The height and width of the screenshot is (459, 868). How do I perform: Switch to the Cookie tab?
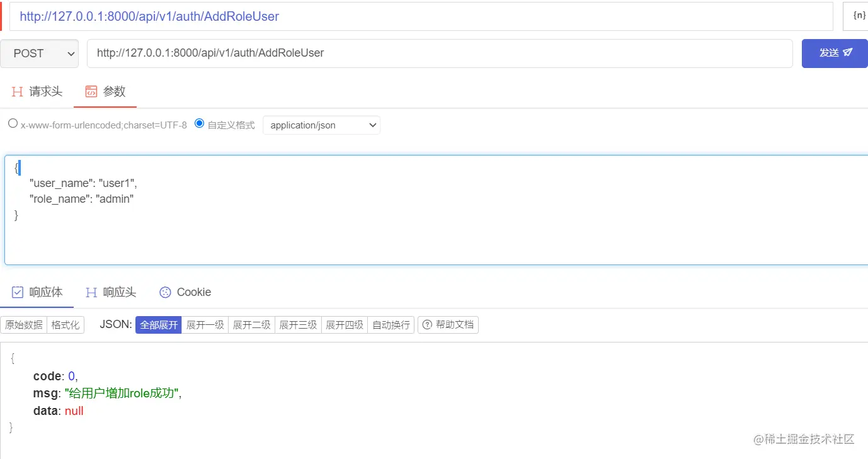(185, 292)
